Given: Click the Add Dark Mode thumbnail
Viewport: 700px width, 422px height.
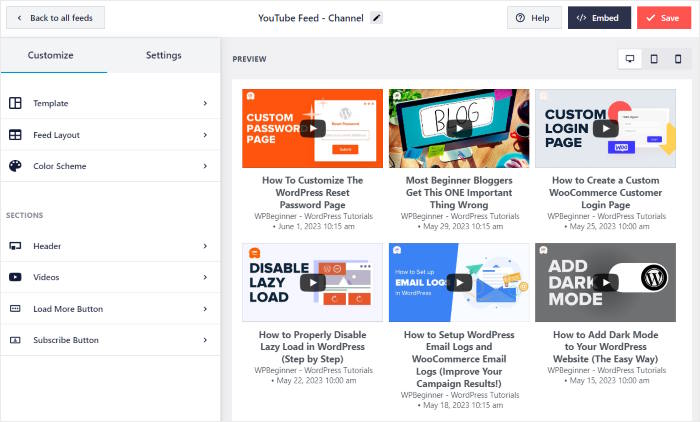Looking at the screenshot, I should 605,283.
